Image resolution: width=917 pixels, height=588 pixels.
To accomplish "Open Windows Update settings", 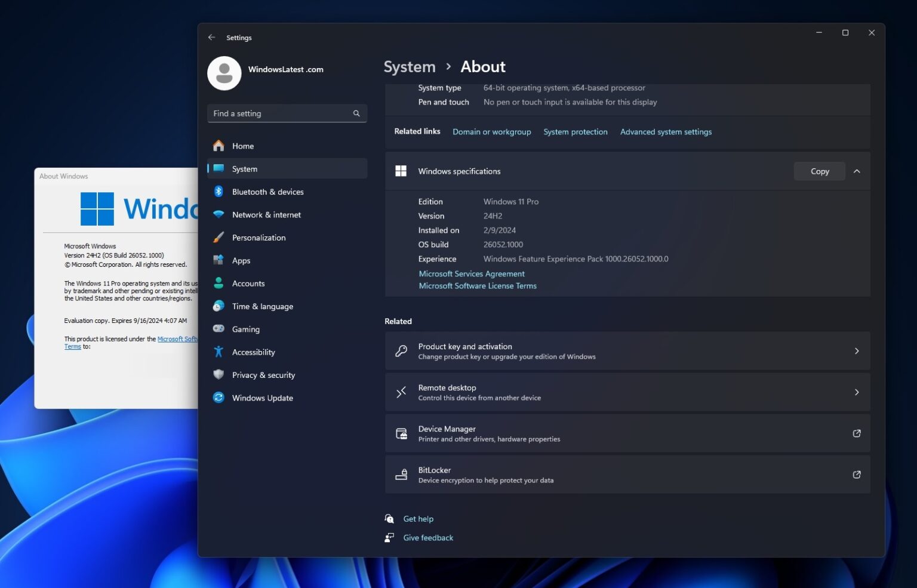I will click(262, 398).
